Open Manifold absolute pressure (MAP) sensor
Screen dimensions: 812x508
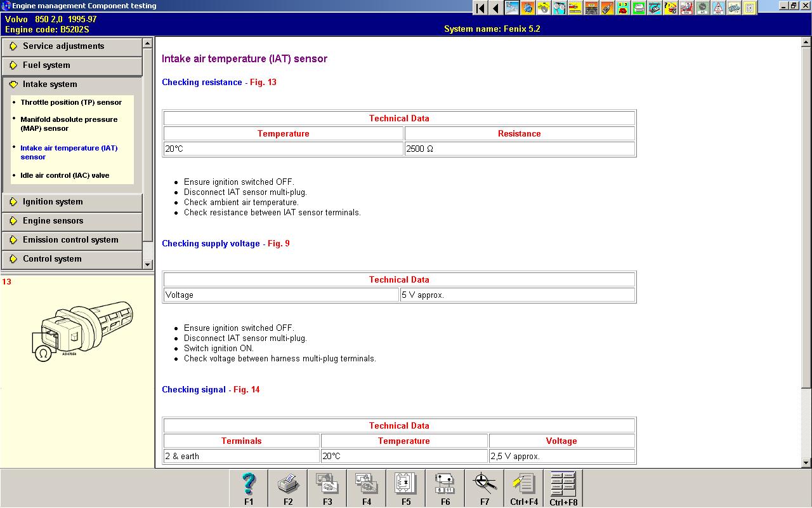[69, 124]
